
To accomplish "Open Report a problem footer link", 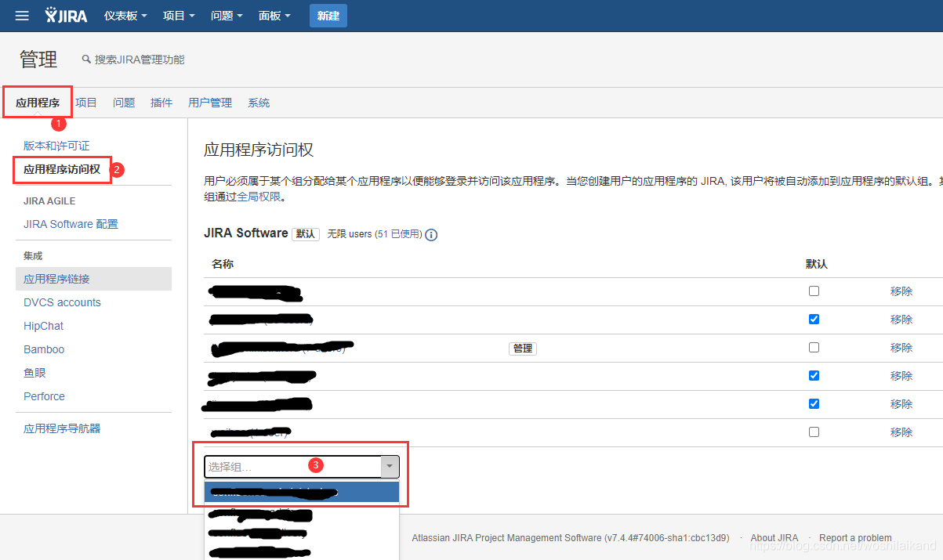I will click(855, 538).
